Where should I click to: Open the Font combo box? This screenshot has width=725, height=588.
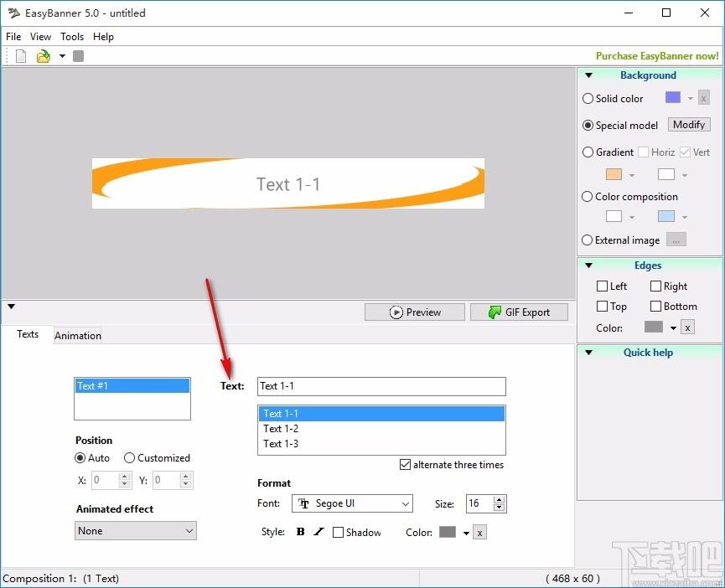click(352, 503)
